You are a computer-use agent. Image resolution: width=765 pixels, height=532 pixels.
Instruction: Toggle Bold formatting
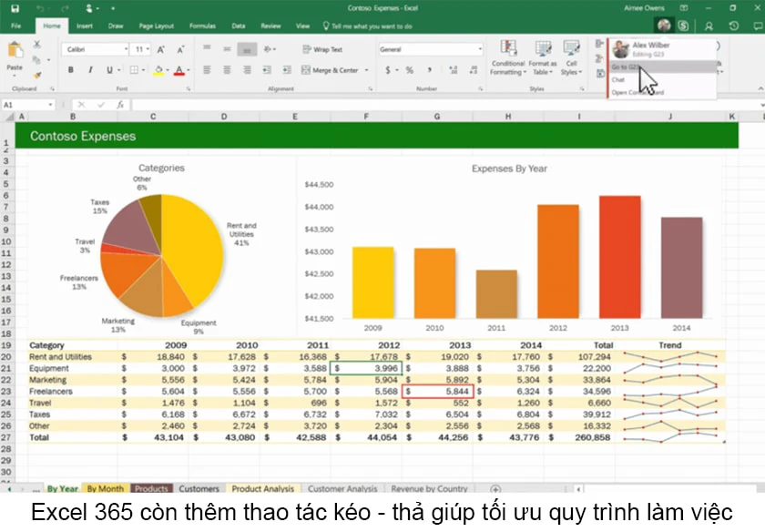point(71,70)
